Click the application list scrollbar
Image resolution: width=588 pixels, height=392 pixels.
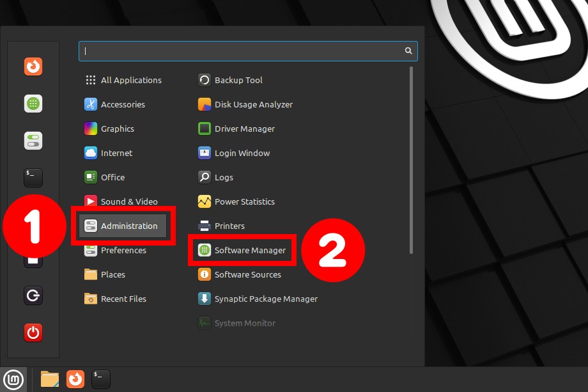point(411,160)
